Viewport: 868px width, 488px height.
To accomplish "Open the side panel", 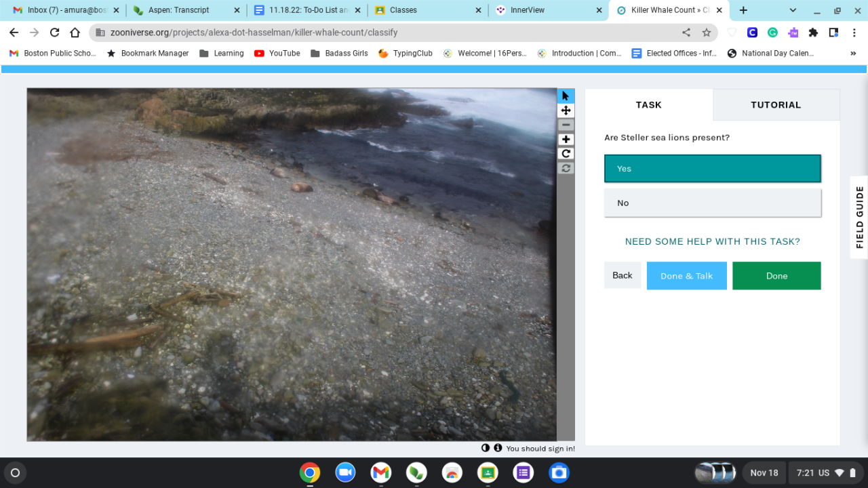I will click(x=833, y=33).
